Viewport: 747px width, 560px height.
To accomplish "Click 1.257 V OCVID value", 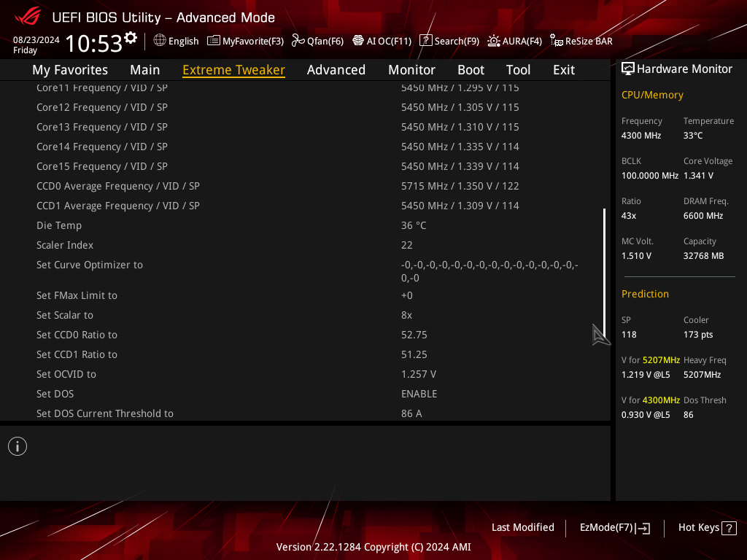I will (x=418, y=374).
